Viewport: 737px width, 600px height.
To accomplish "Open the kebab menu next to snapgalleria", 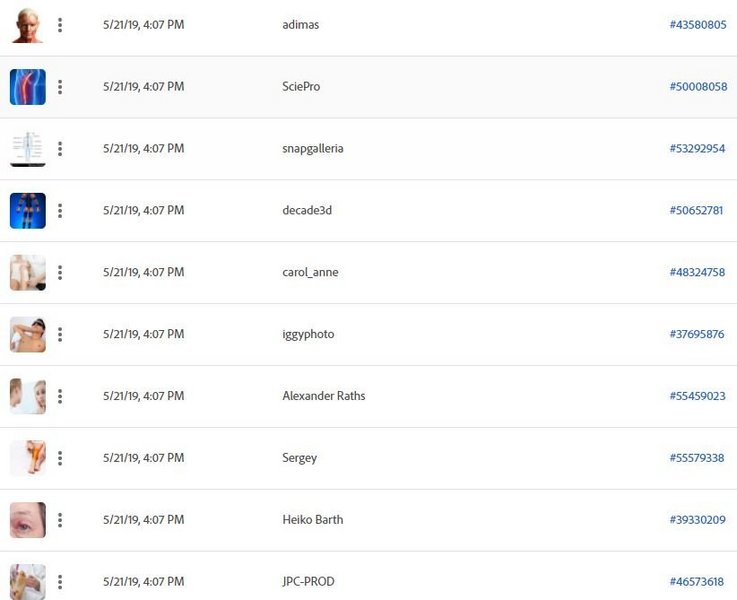I will click(60, 149).
